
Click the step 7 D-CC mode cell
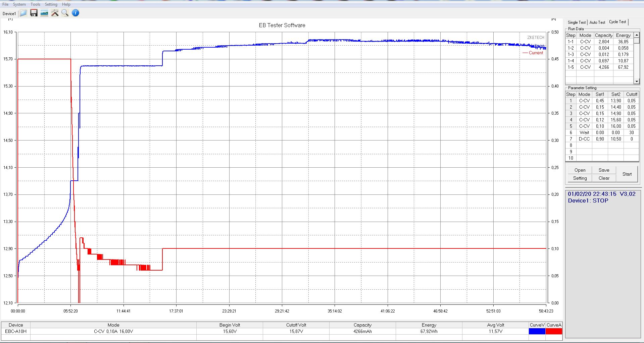(584, 139)
